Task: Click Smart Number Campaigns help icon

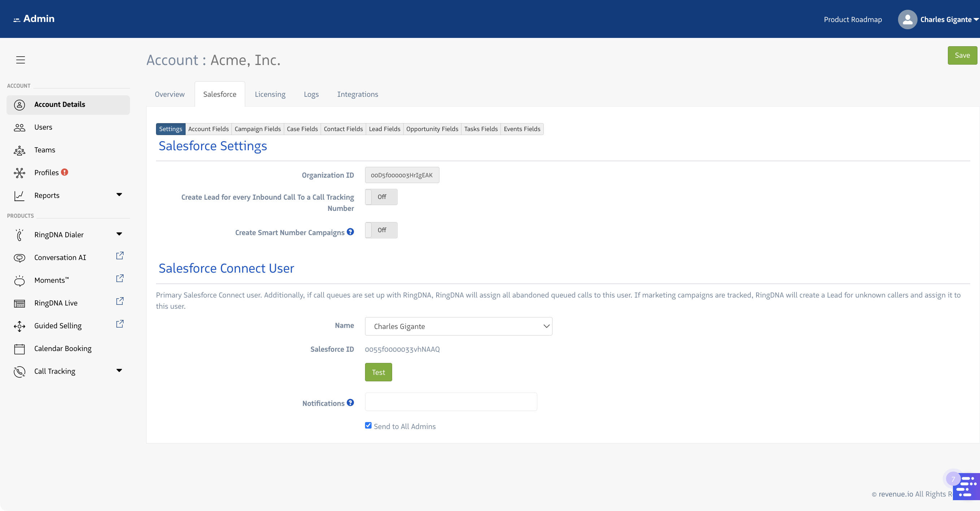Action: (350, 232)
